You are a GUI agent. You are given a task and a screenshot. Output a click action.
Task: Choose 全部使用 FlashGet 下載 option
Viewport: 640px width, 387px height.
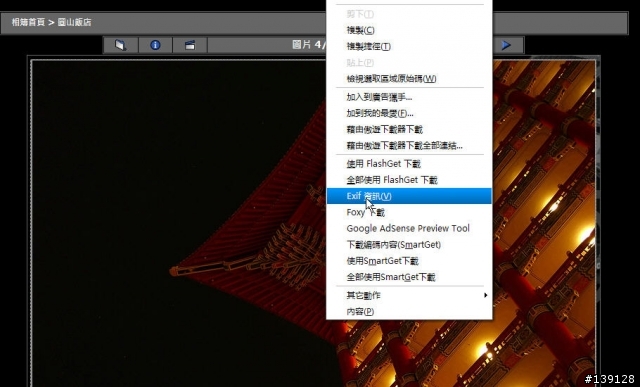tap(409, 180)
